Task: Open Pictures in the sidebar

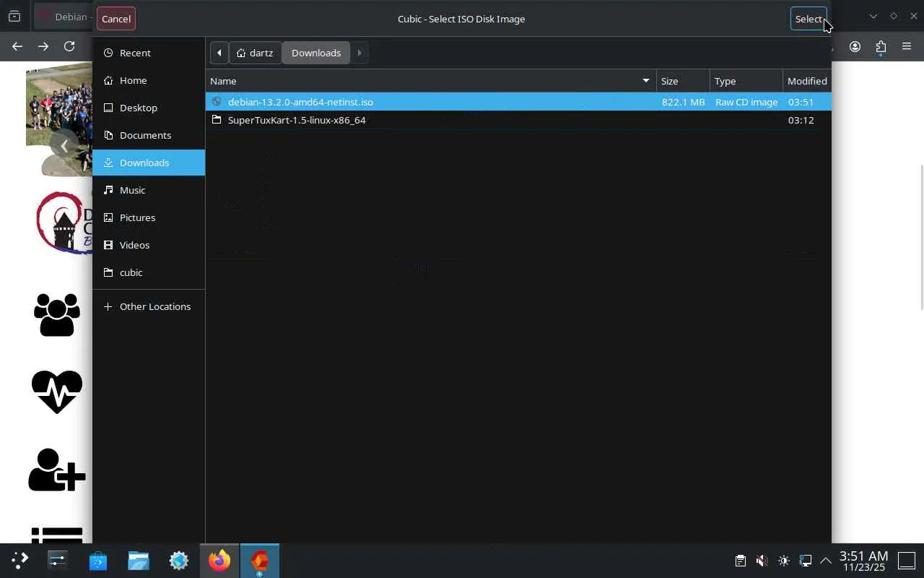Action: [149, 217]
